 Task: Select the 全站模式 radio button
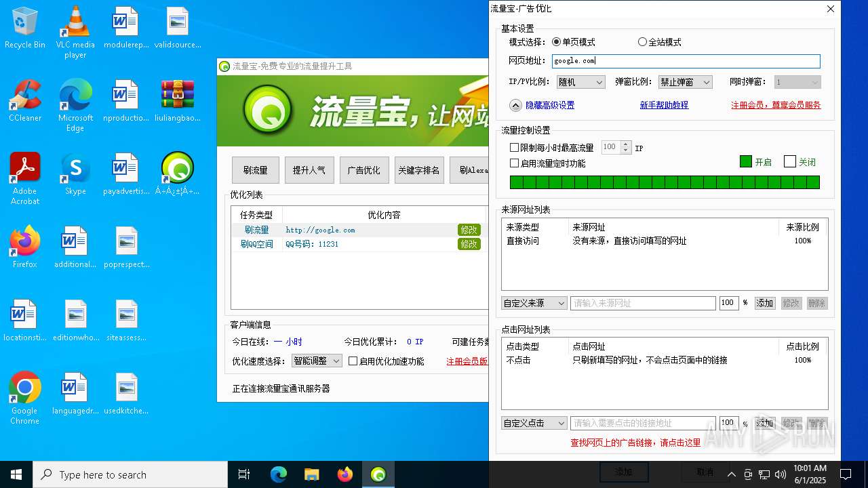click(x=642, y=42)
